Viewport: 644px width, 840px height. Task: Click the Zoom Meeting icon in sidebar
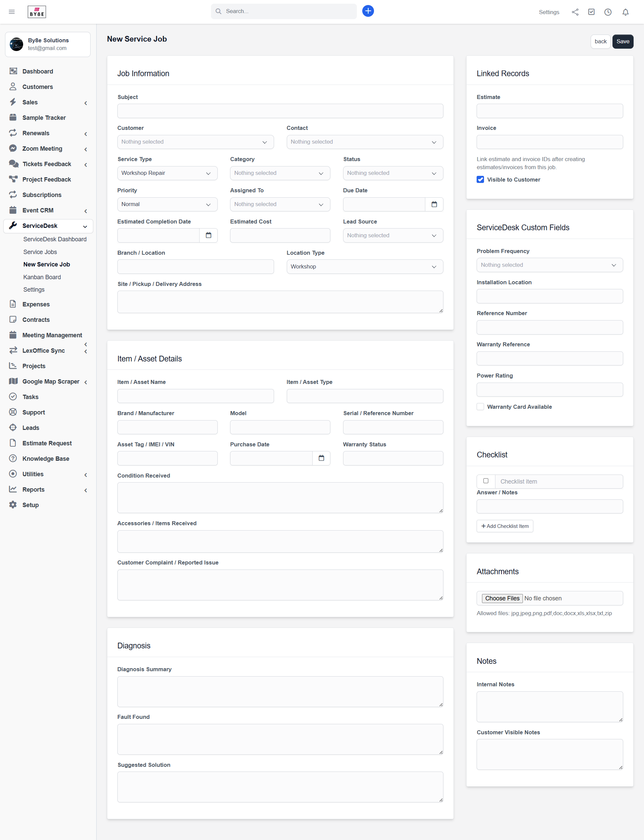[x=13, y=148]
